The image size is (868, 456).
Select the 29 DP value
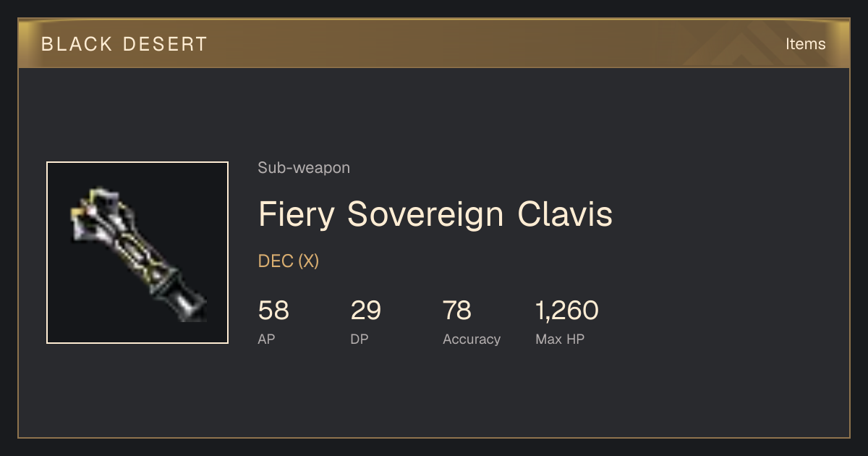coord(366,311)
